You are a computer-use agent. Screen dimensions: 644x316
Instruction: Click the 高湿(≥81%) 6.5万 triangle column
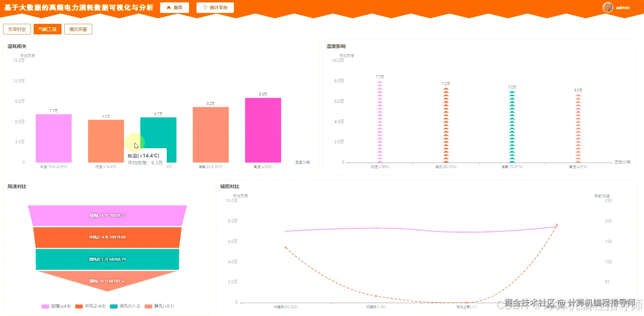tap(578, 128)
